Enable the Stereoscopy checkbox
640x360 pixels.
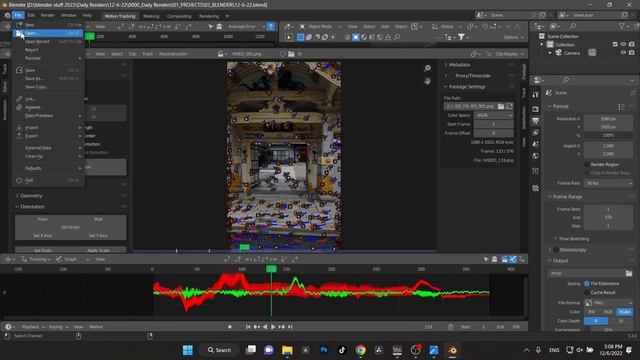(x=556, y=250)
